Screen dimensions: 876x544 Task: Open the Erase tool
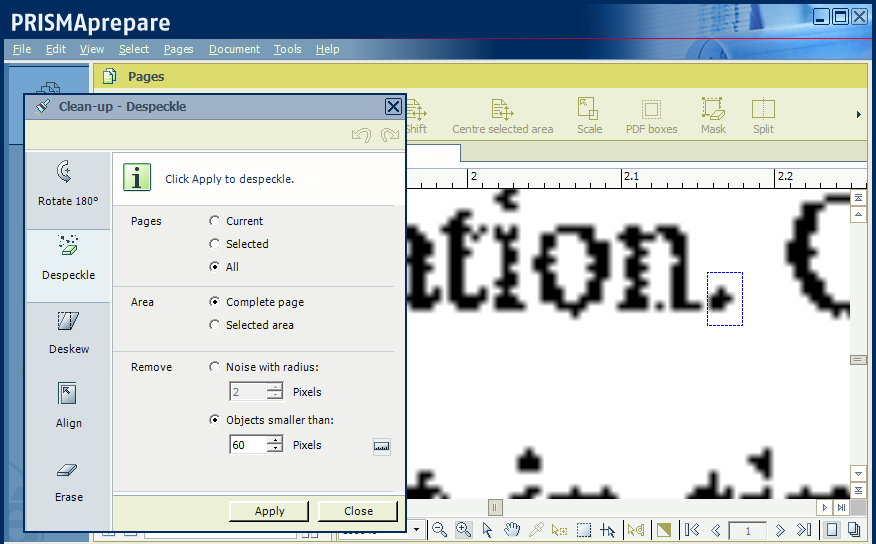point(68,479)
